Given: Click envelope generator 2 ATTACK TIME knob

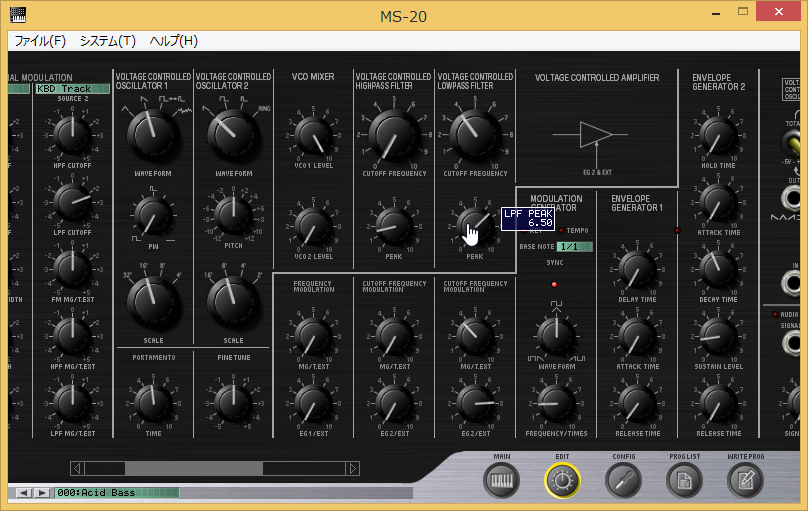Looking at the screenshot, I should point(718,202).
